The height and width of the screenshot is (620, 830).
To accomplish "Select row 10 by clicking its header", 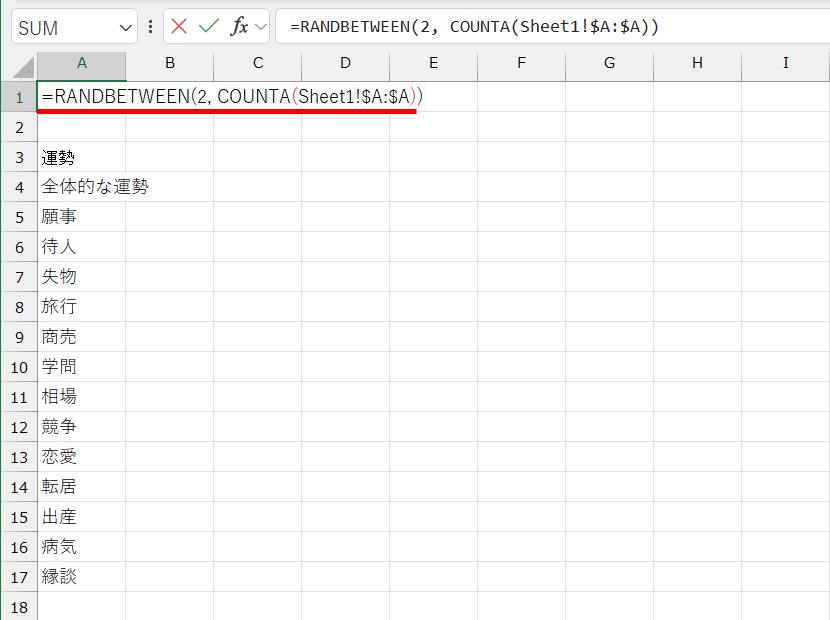I will point(19,366).
